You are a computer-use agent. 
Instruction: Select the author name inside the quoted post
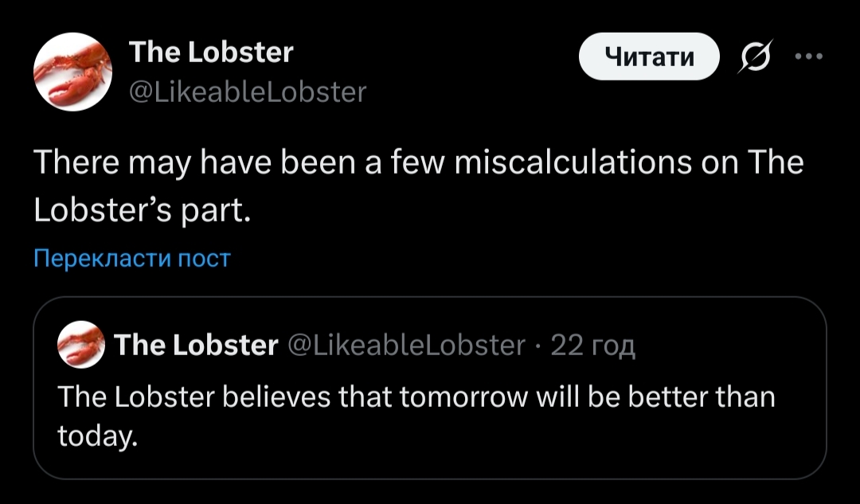pyautogui.click(x=196, y=346)
